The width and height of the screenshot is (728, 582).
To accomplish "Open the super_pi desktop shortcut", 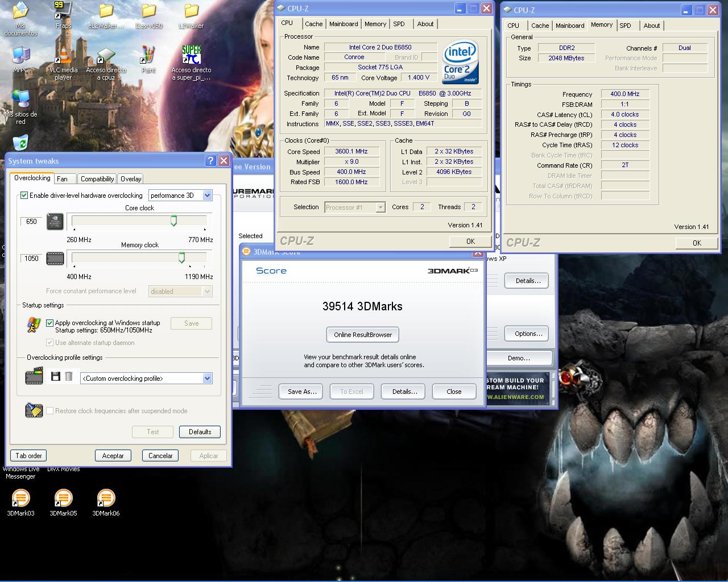I will tap(191, 56).
